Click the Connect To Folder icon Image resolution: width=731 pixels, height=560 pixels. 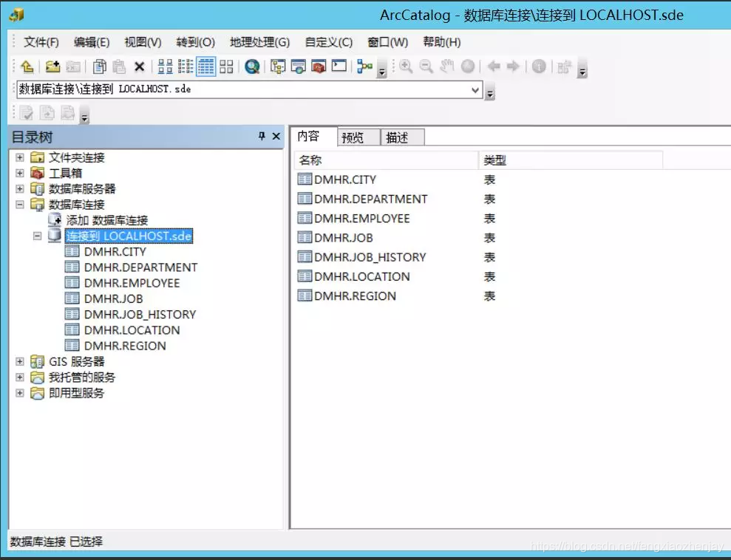52,66
